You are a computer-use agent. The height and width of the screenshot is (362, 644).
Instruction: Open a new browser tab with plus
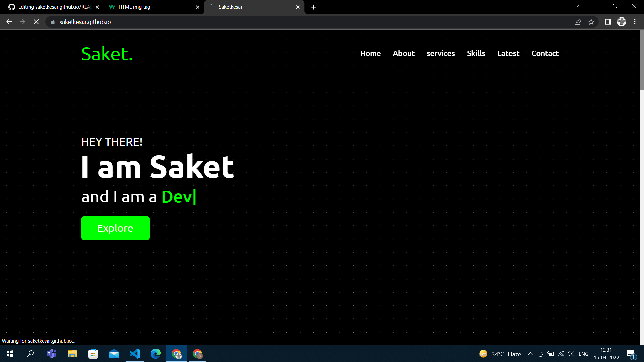tap(314, 7)
